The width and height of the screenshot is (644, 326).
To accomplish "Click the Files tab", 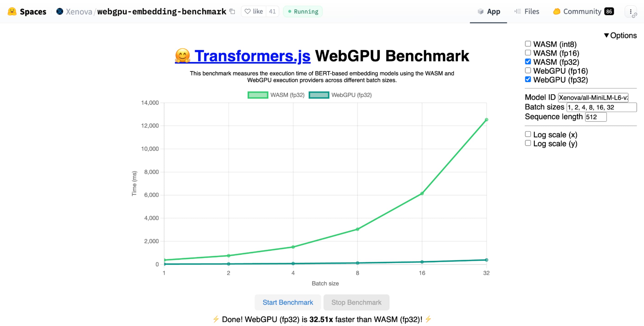I will pos(531,11).
